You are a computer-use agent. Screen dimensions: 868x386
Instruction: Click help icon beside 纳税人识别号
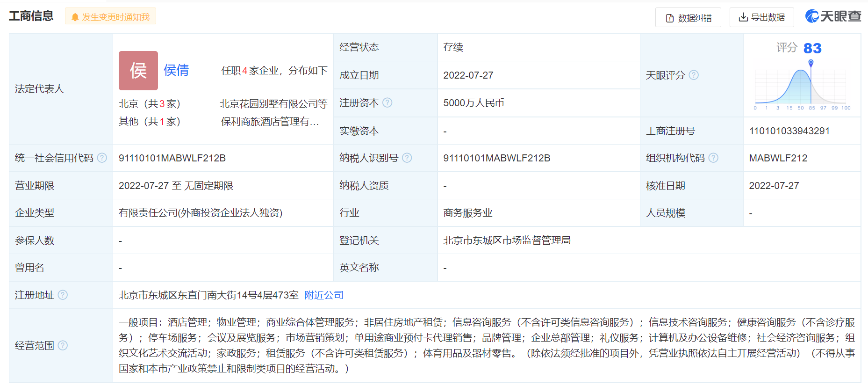coord(407,158)
